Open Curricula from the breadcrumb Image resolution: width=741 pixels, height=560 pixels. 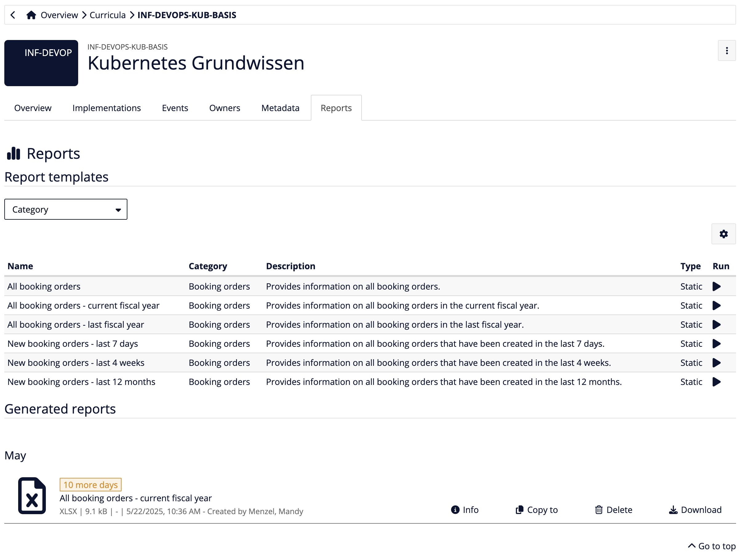click(x=107, y=15)
